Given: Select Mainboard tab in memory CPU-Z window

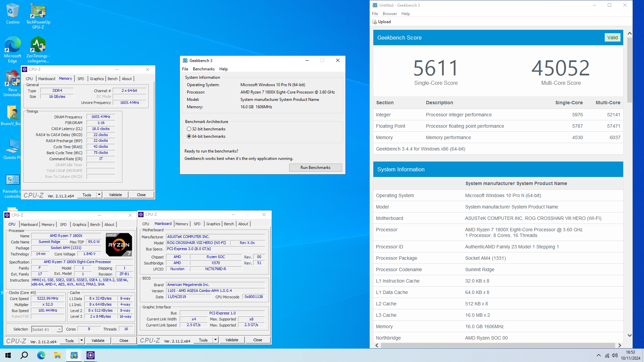Looking at the screenshot, I should (x=47, y=79).
